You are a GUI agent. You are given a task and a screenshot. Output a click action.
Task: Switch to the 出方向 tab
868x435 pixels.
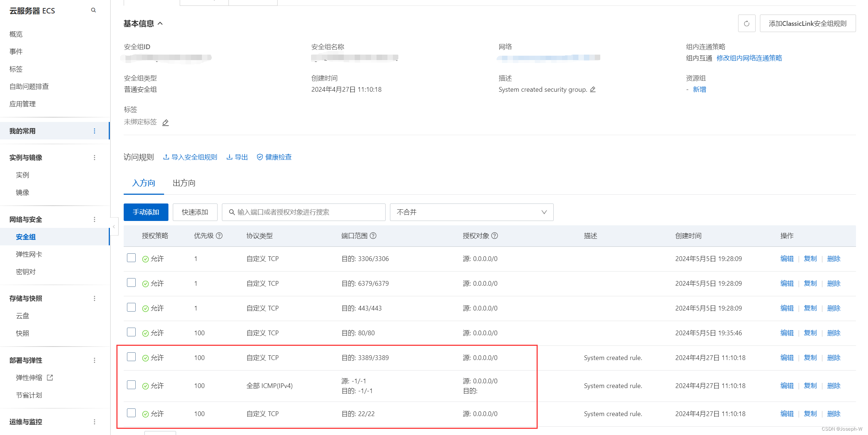(x=184, y=183)
